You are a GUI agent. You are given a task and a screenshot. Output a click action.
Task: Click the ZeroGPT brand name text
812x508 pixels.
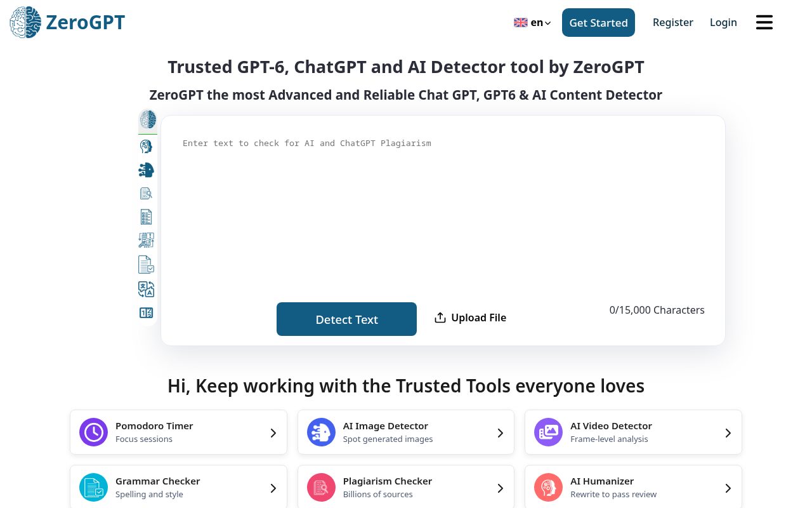(86, 22)
